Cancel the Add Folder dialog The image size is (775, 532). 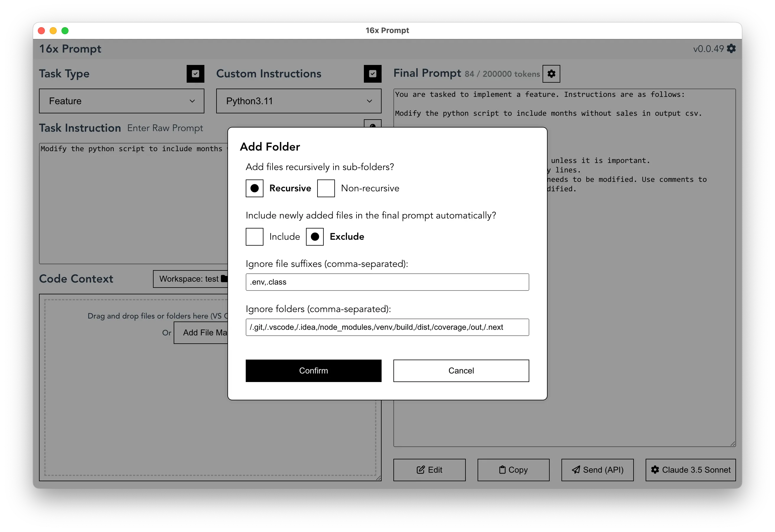point(461,371)
